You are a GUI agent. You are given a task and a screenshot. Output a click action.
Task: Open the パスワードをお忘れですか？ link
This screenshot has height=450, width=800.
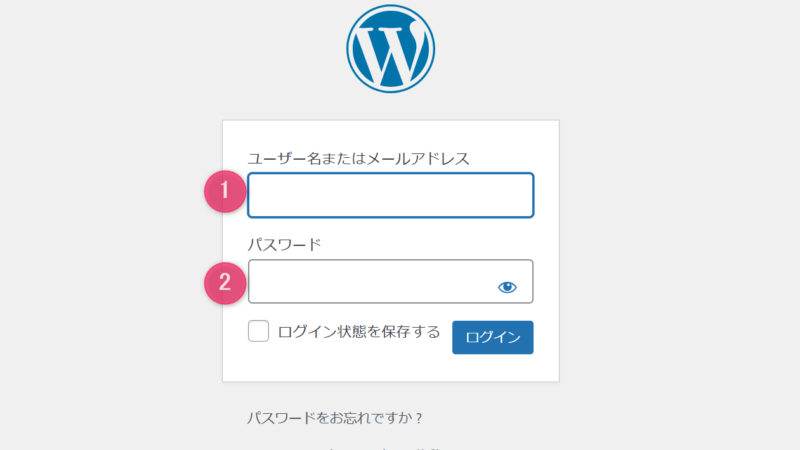pos(335,418)
